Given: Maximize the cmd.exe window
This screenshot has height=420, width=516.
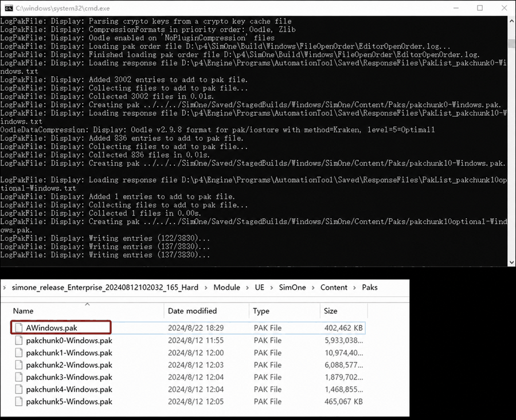Looking at the screenshot, I should (x=480, y=8).
